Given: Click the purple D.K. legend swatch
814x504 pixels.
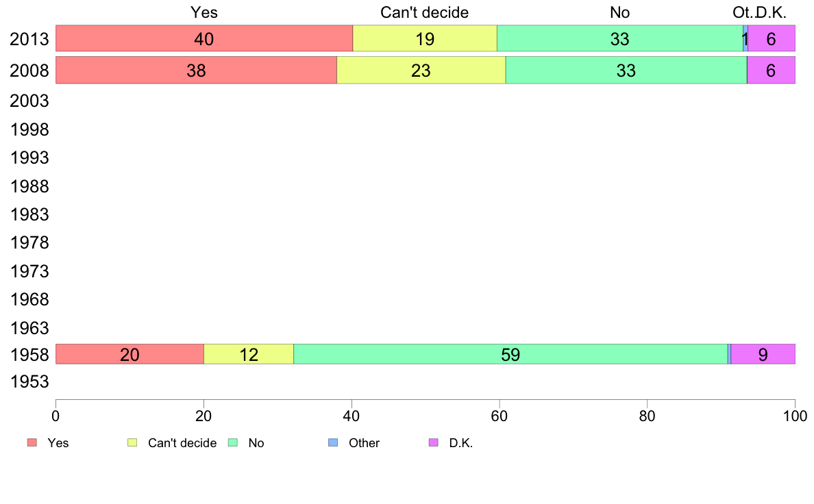Looking at the screenshot, I should (434, 442).
